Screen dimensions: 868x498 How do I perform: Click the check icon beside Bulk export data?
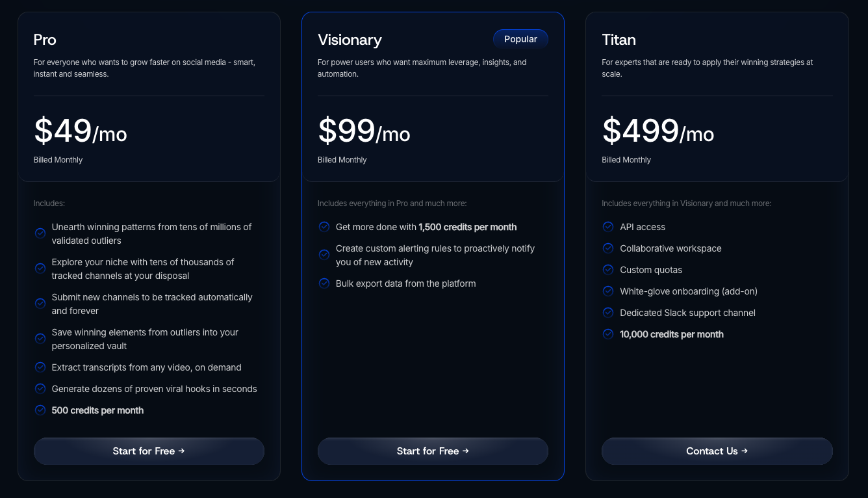pos(324,283)
